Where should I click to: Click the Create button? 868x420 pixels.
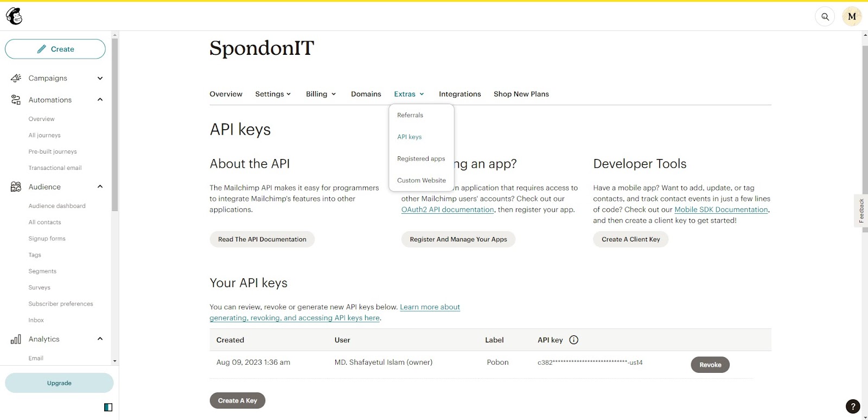(x=55, y=49)
